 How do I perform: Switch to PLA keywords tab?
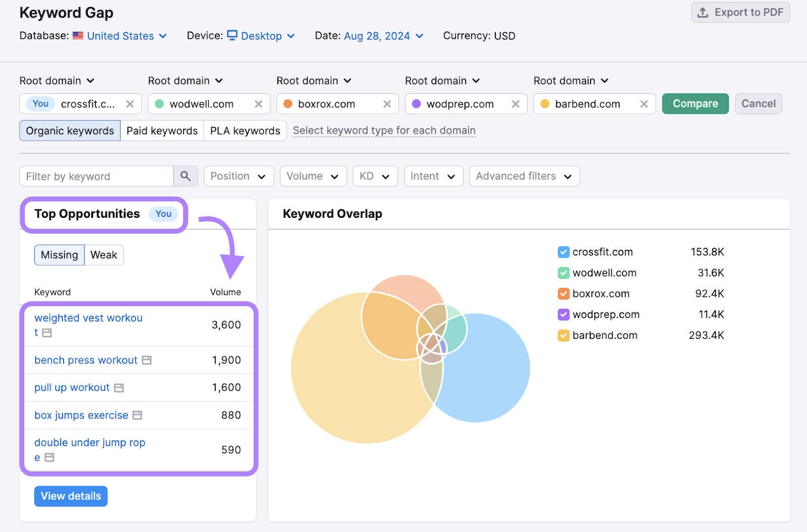(245, 131)
